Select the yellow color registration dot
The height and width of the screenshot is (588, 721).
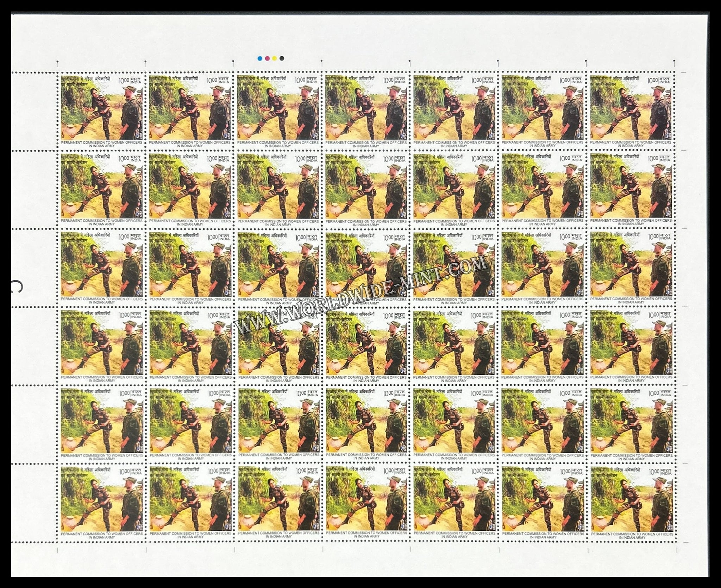tap(274, 58)
